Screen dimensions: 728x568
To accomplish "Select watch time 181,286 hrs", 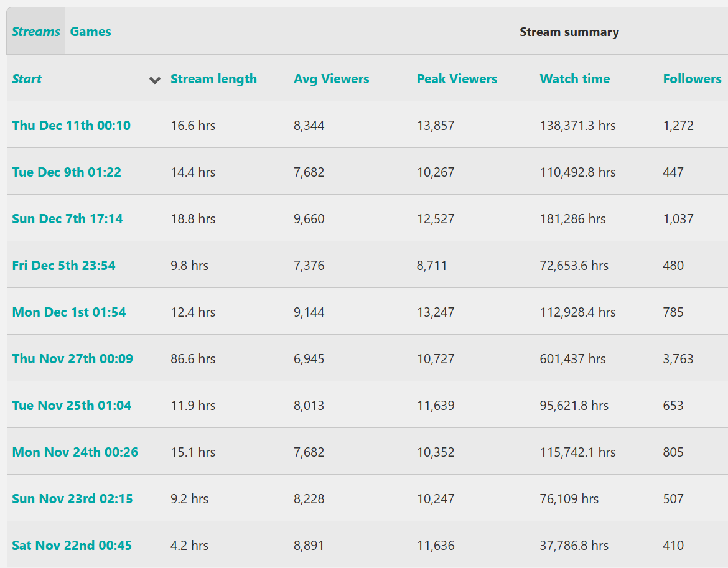I will [572, 218].
